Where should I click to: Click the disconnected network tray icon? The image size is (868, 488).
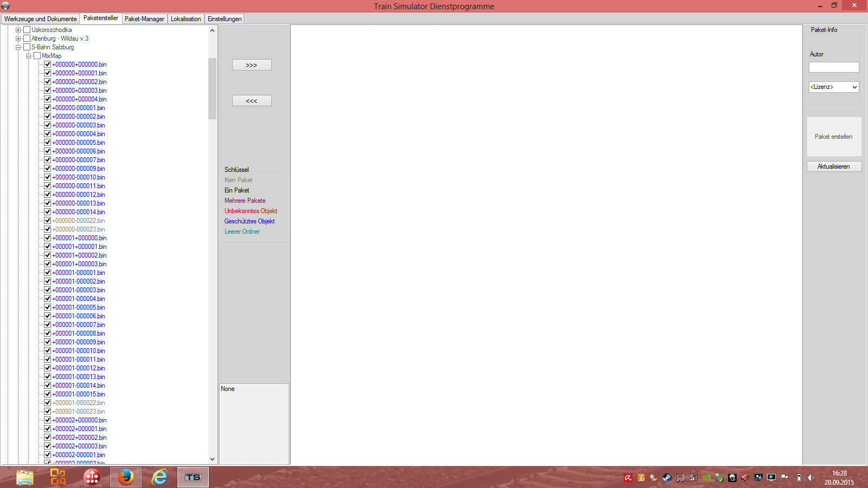(680, 478)
